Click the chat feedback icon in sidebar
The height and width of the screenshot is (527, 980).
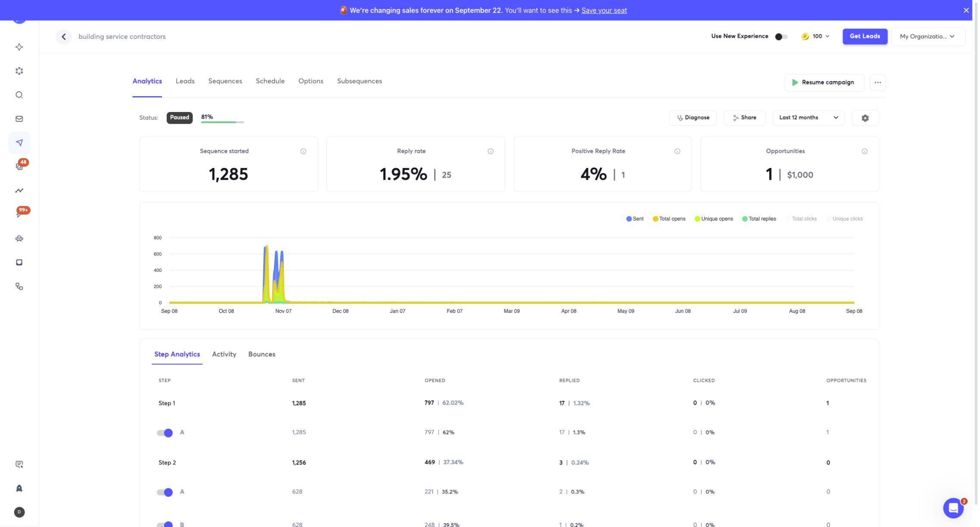tap(19, 465)
